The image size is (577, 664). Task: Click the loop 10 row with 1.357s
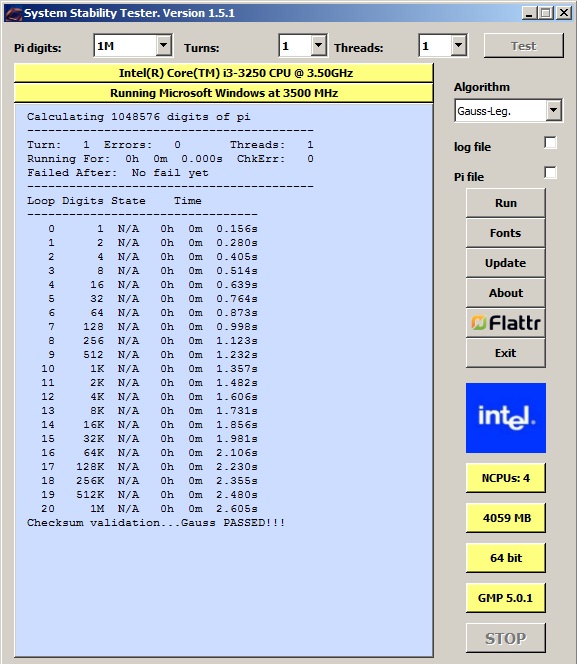pos(149,369)
